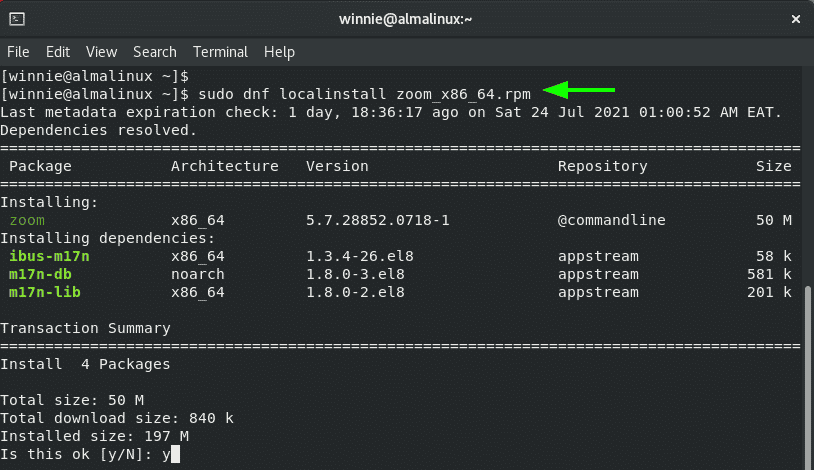The height and width of the screenshot is (470, 814).
Task: Click the Version column header
Action: [337, 166]
